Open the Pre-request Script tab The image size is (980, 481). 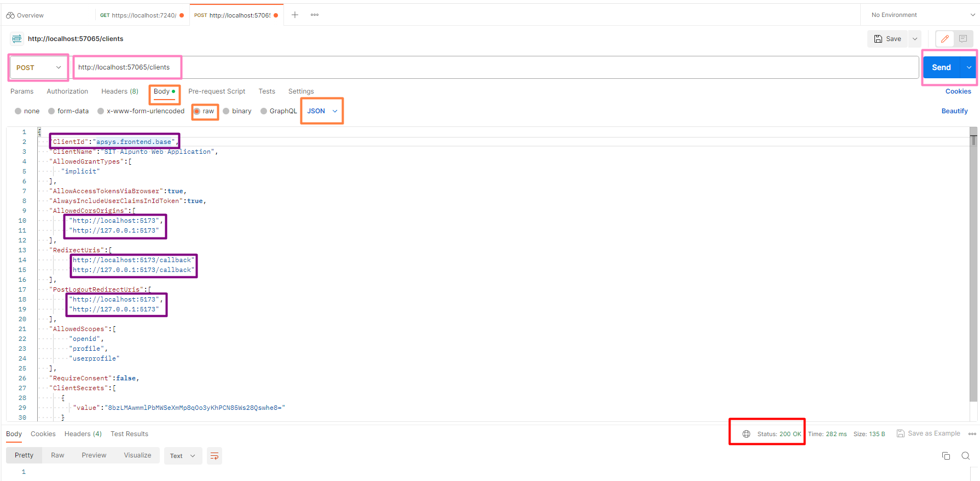click(217, 91)
